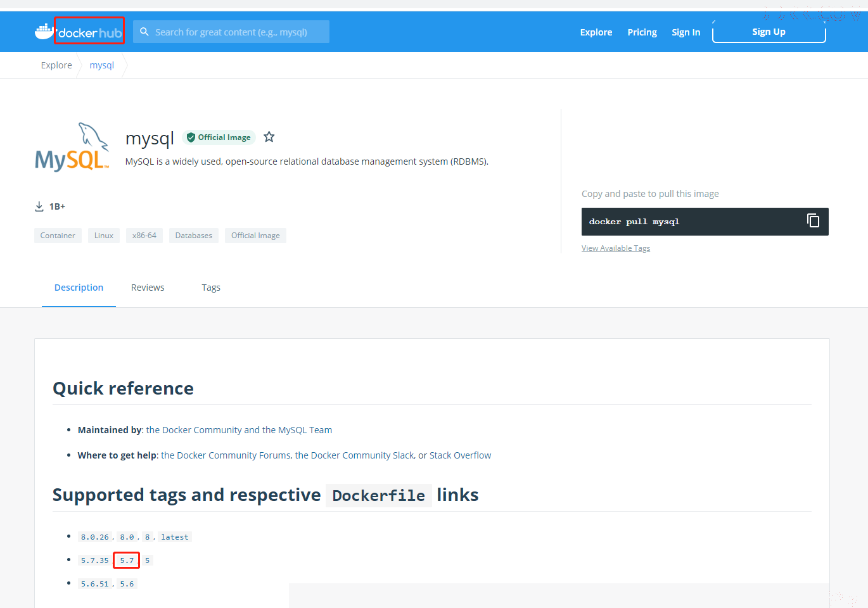Switch to the Reviews tab
This screenshot has width=868, height=608.
[148, 288]
